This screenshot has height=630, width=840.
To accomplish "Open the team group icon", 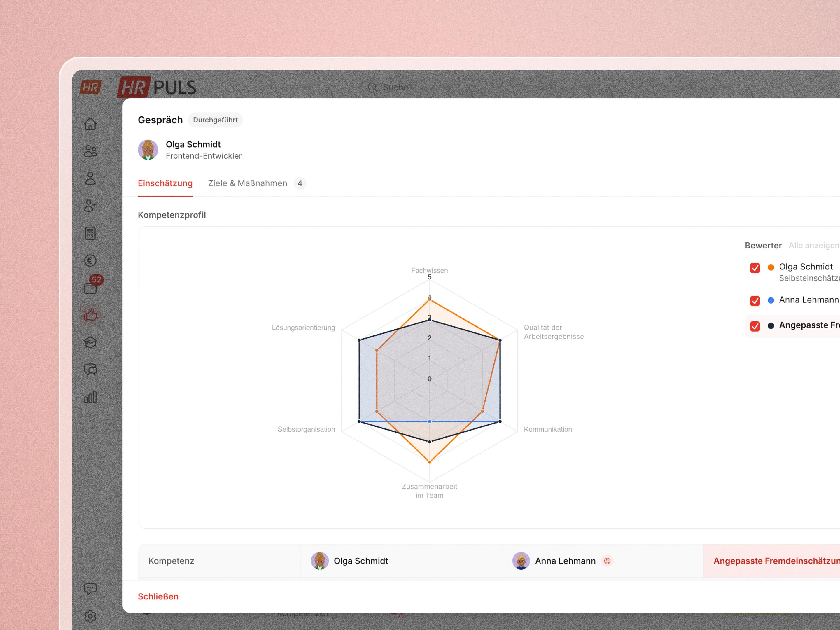I will [90, 151].
